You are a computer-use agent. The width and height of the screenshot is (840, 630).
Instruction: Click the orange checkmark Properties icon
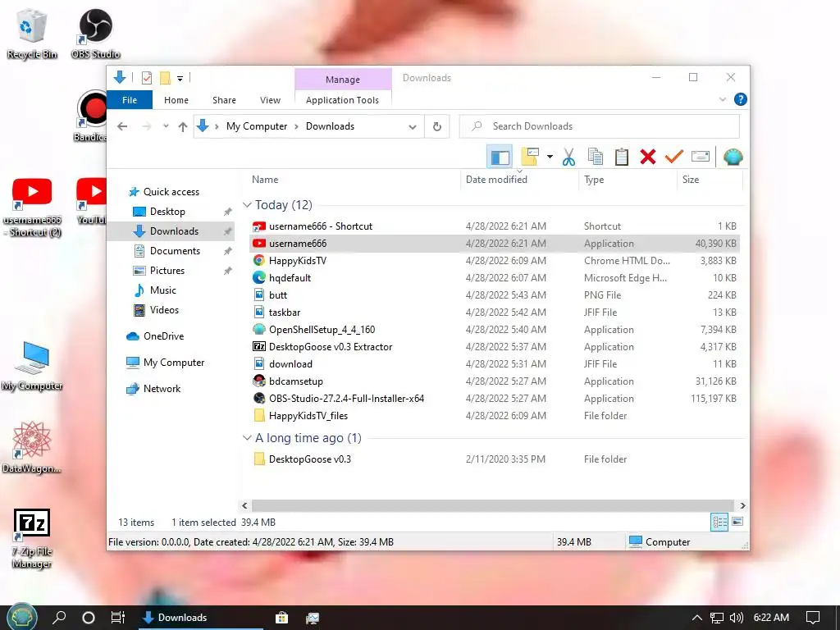click(x=674, y=157)
